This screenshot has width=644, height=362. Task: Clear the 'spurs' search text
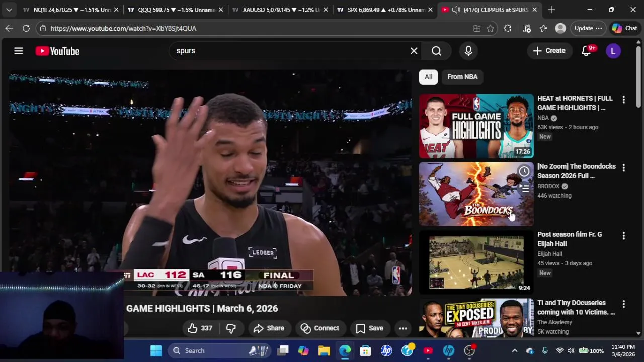414,51
